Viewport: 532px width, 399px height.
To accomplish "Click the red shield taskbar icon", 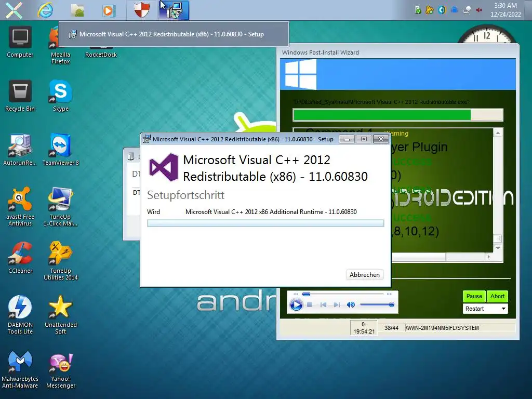I will 142,10.
